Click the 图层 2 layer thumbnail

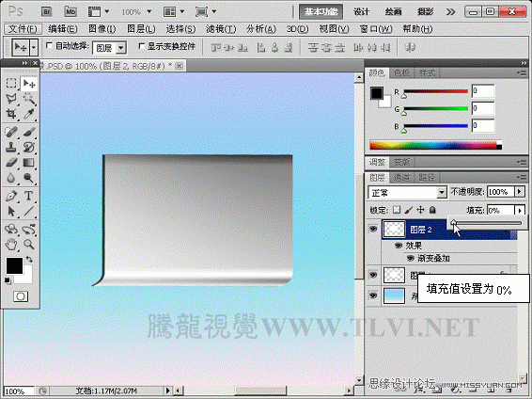pyautogui.click(x=394, y=229)
